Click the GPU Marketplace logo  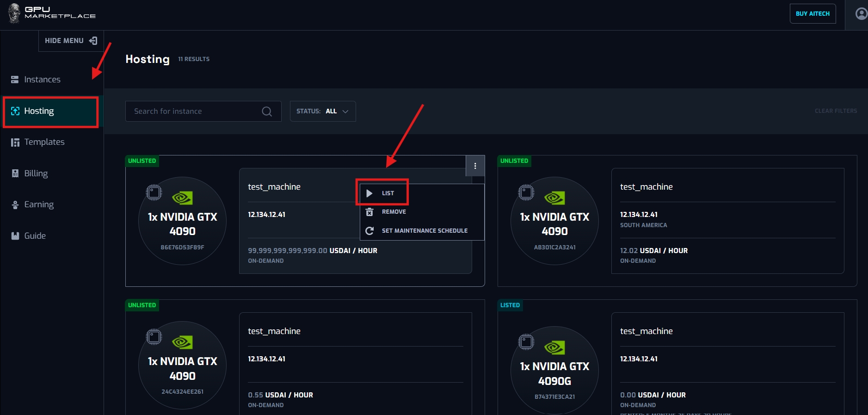(52, 13)
